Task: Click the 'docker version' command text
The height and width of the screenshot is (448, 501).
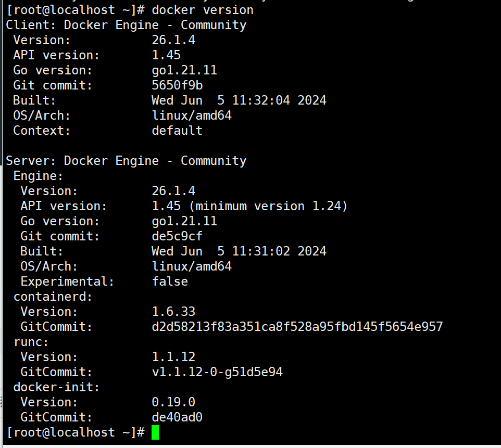Action: point(203,10)
